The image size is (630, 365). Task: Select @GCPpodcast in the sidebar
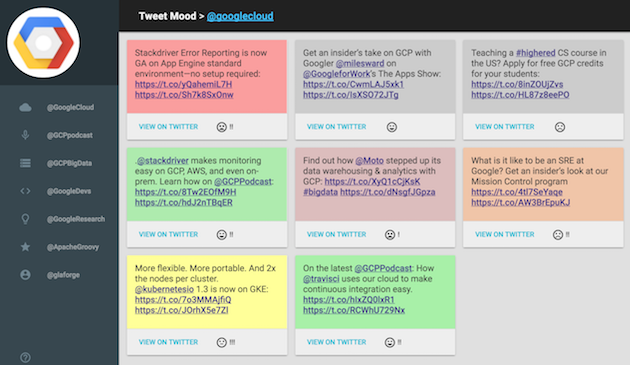coord(70,135)
